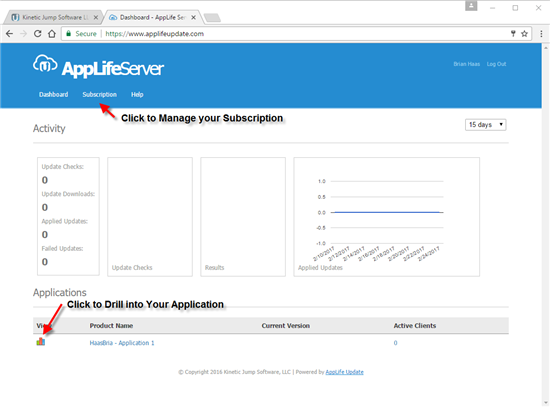Click the Update Downloads: label
The height and width of the screenshot is (407, 550).
tap(68, 194)
